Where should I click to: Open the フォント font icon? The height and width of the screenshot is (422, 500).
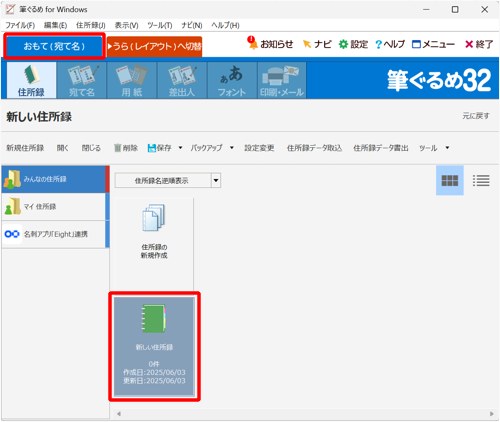(232, 80)
